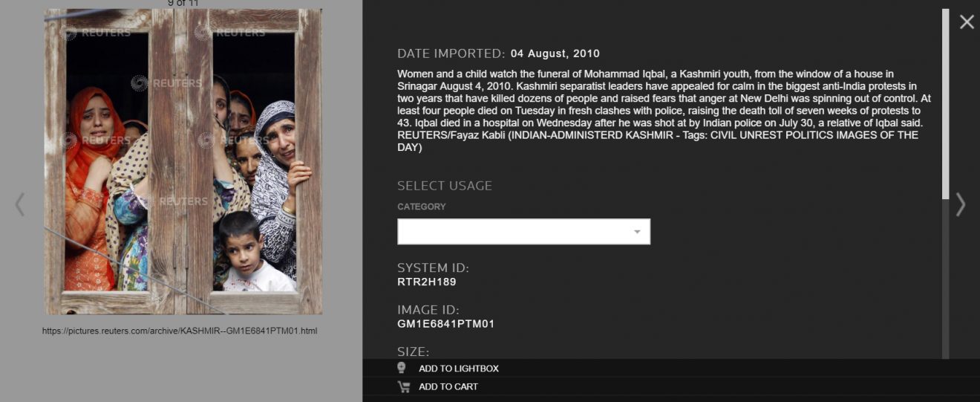980x402 pixels.
Task: Click the Size label
Action: pyautogui.click(x=413, y=351)
